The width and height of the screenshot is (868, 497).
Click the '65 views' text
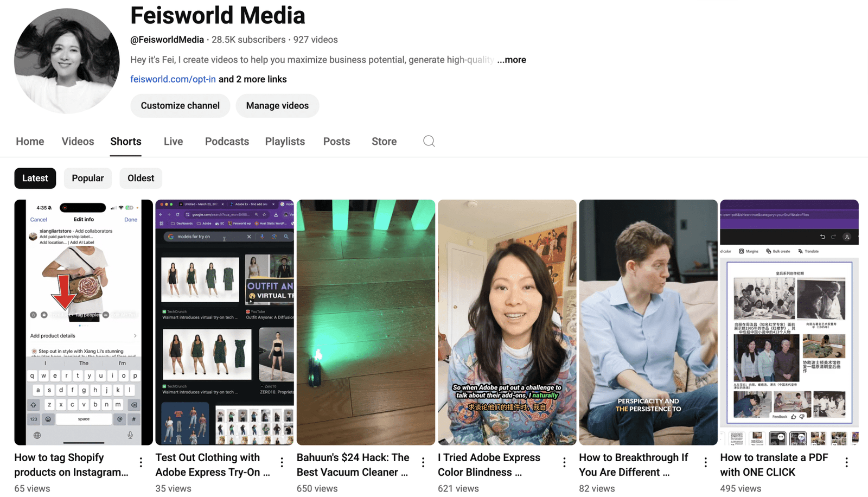coord(32,488)
